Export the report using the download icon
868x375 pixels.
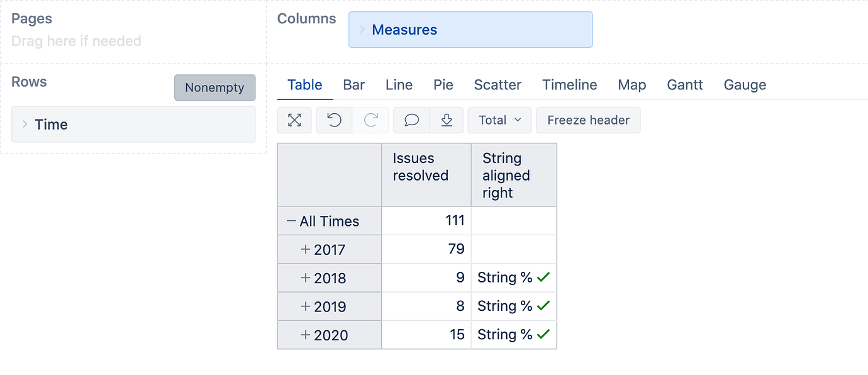click(447, 120)
